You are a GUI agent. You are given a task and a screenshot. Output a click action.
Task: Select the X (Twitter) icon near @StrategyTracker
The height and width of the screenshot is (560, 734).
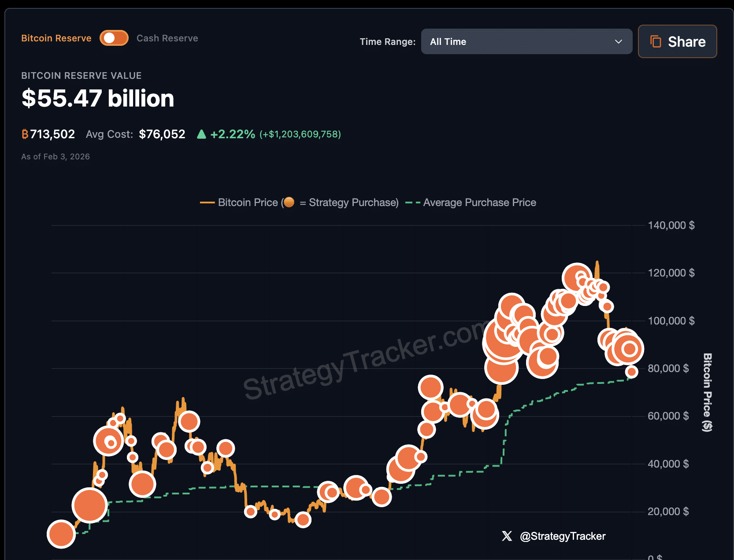point(507,536)
